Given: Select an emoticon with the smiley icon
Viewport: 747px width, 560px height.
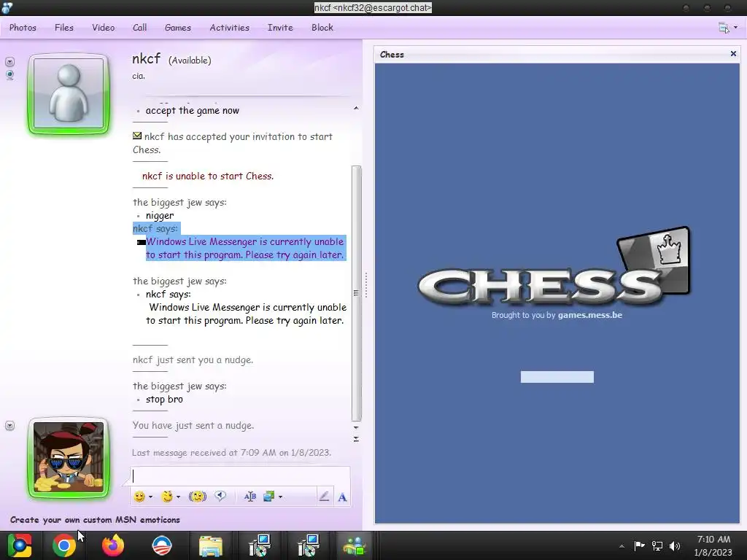Looking at the screenshot, I should click(139, 497).
